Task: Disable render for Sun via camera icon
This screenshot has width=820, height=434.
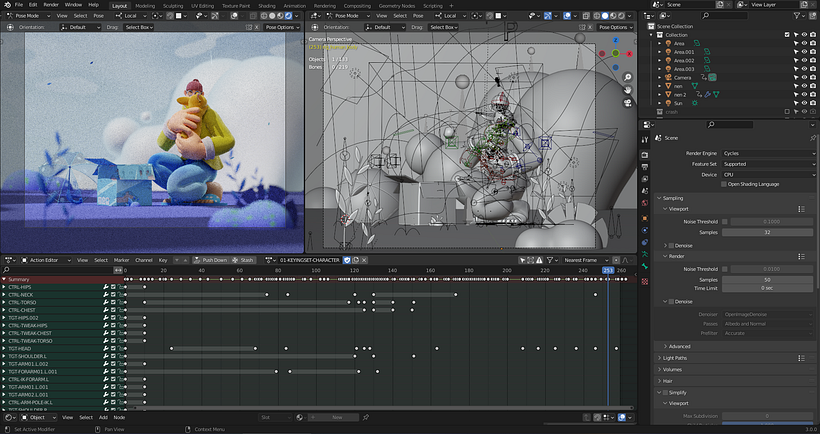Action: tap(813, 103)
